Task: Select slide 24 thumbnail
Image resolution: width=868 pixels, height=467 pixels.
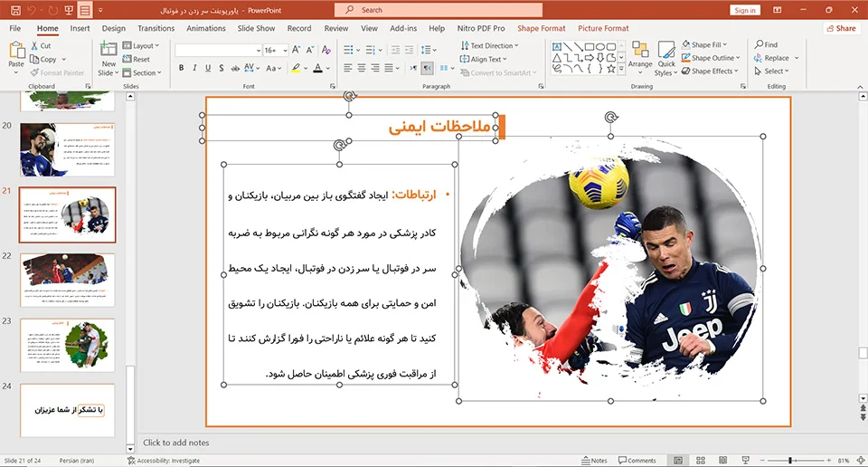Action: [68, 411]
